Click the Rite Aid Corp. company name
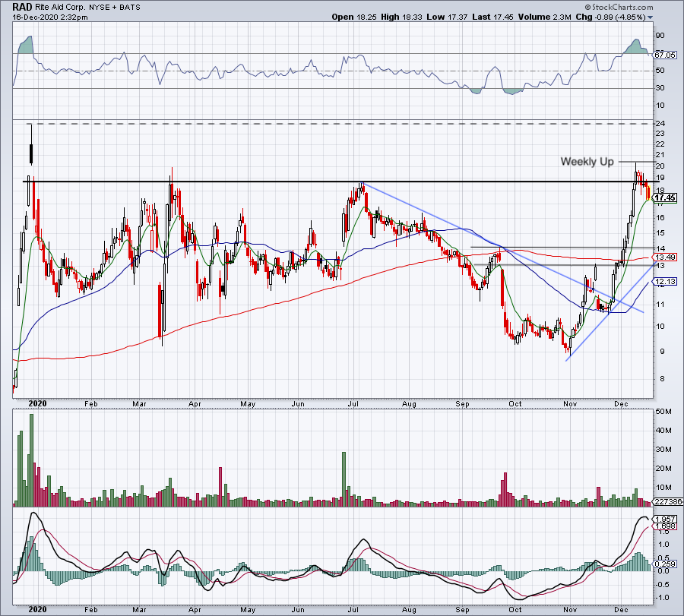Viewport: 684px width, 616px height. pyautogui.click(x=61, y=8)
